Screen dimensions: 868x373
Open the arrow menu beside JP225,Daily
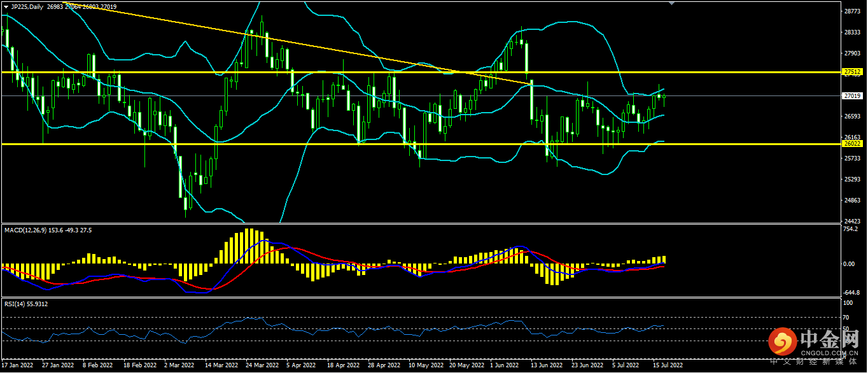(6, 6)
